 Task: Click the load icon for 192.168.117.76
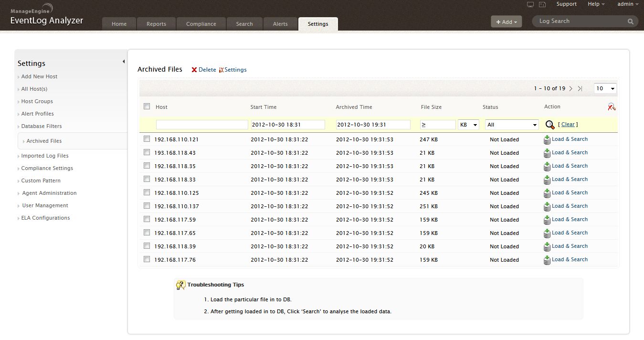[x=547, y=260]
